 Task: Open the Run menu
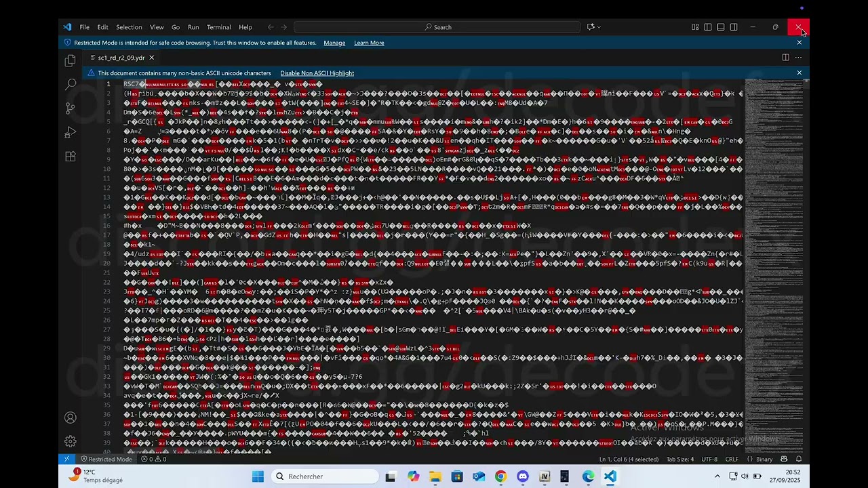[x=193, y=27]
